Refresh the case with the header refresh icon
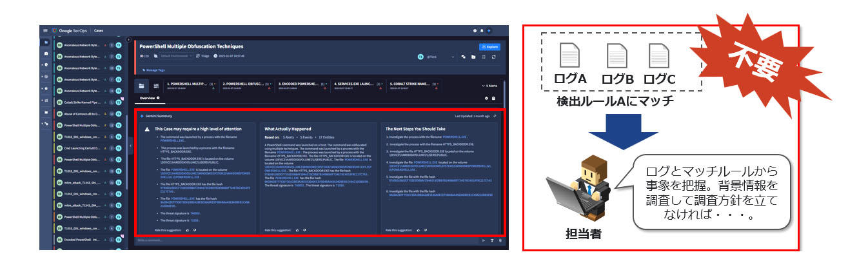Screen dimensions: 868x270 tap(493, 57)
